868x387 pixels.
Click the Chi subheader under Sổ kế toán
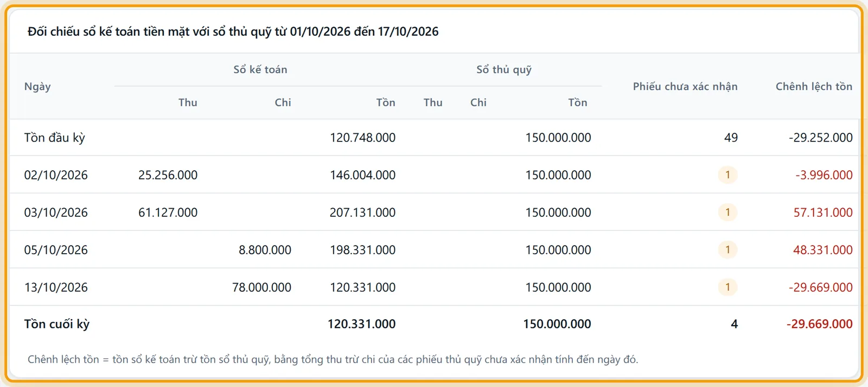pos(283,103)
